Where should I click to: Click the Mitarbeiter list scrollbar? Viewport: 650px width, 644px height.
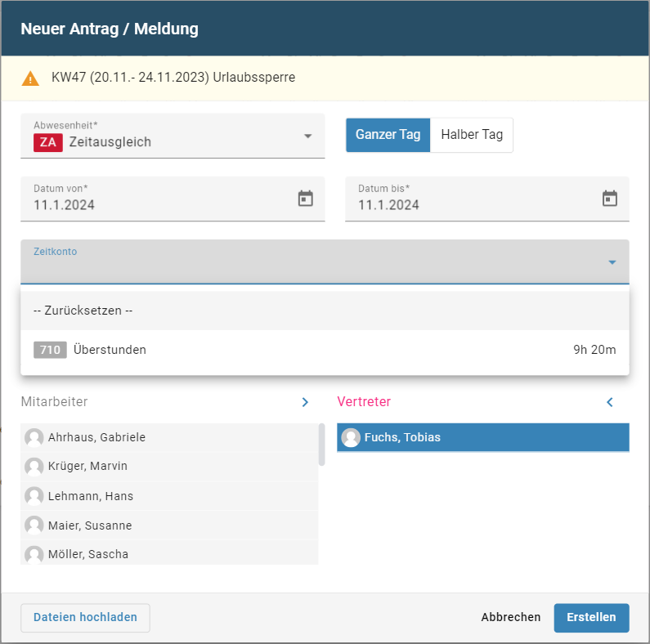[x=321, y=445]
